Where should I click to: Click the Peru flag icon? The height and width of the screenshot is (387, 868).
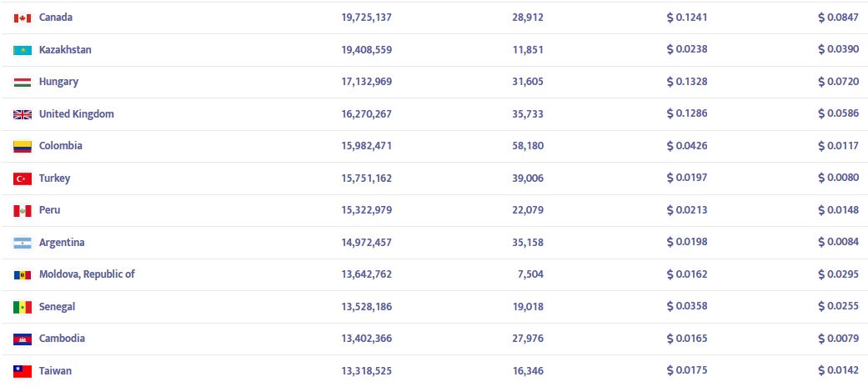pos(23,210)
